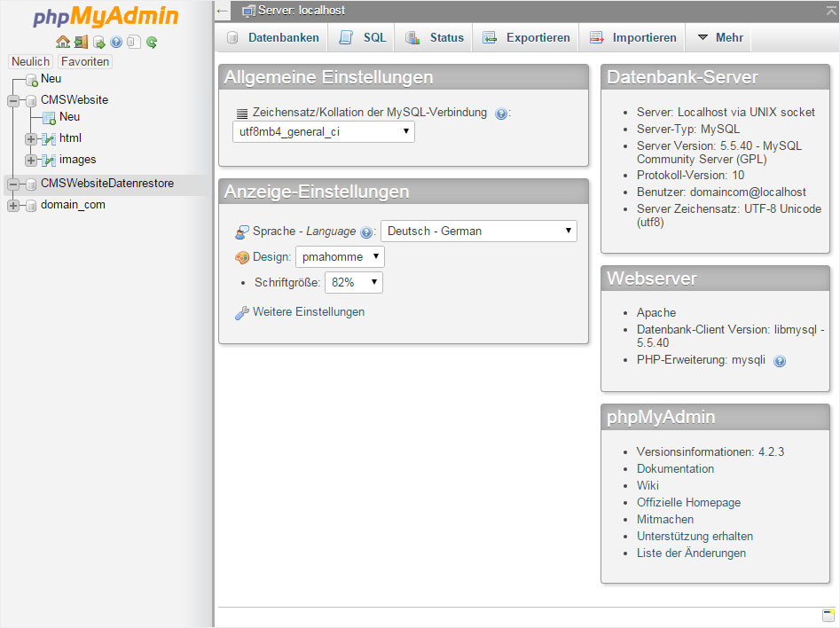The width and height of the screenshot is (840, 628).
Task: Click help icon next to PHP-Erweiterung mysqli
Action: (x=780, y=361)
